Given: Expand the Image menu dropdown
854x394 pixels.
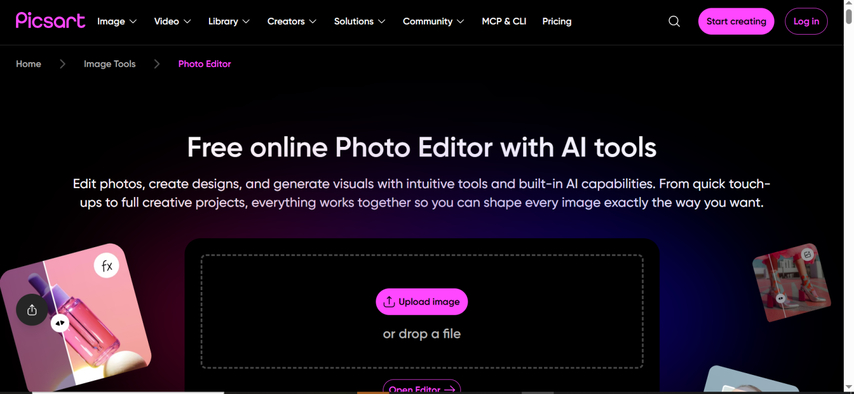Looking at the screenshot, I should [x=117, y=21].
